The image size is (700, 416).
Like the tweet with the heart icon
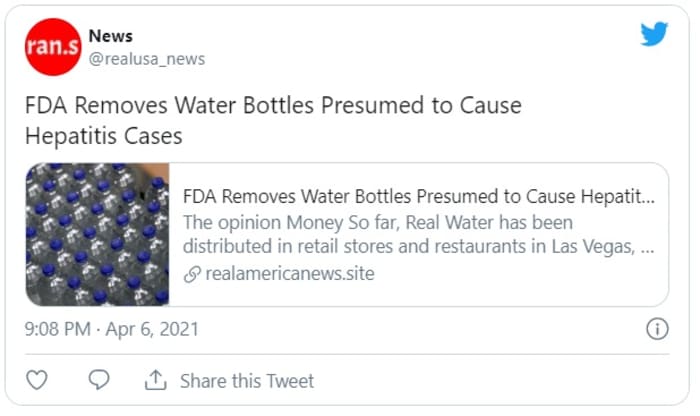point(37,381)
